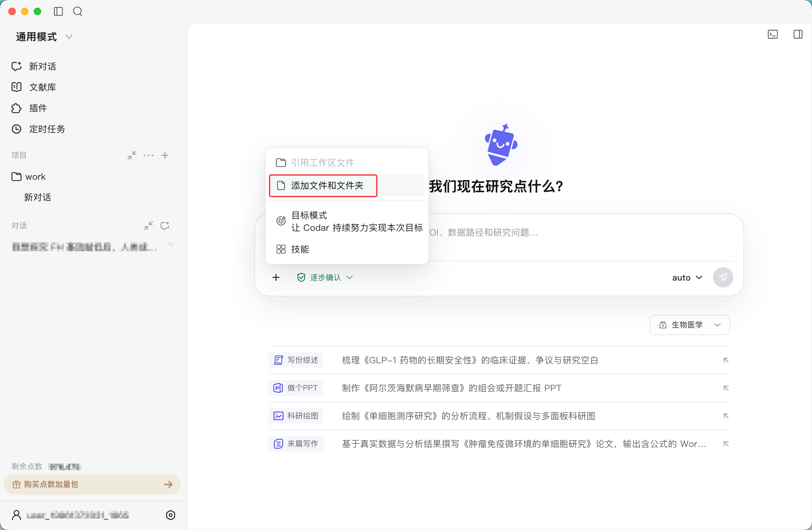Open the 项目 section more options ellipsis
Screen dimensions: 812x530
tap(148, 156)
